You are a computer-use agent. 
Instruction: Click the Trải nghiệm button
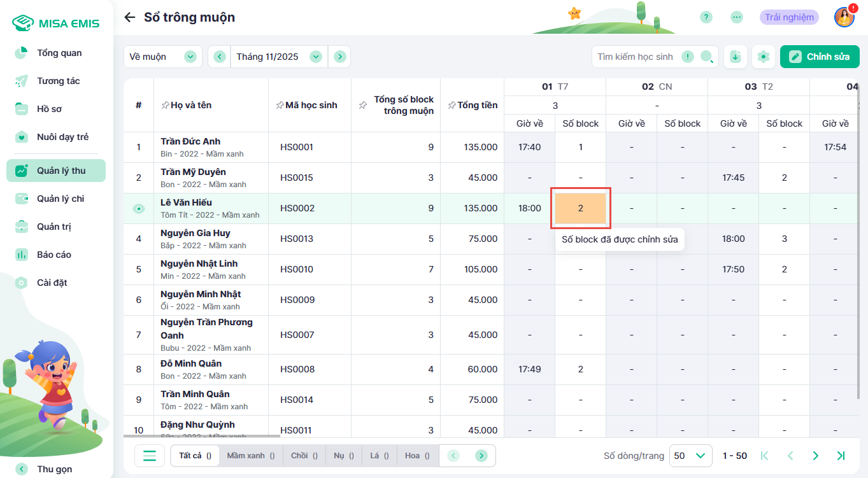coord(789,17)
